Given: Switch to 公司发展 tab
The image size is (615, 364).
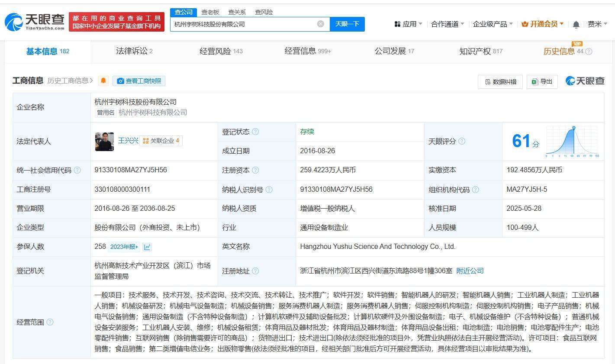Looking at the screenshot, I should tap(394, 51).
